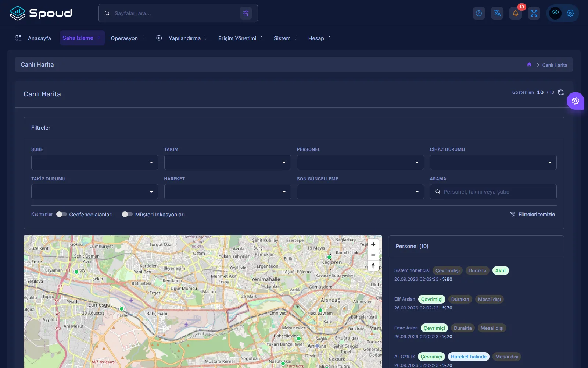Click the Gösterilen 10 / 10 counter
This screenshot has width=588, height=368.
[533, 92]
